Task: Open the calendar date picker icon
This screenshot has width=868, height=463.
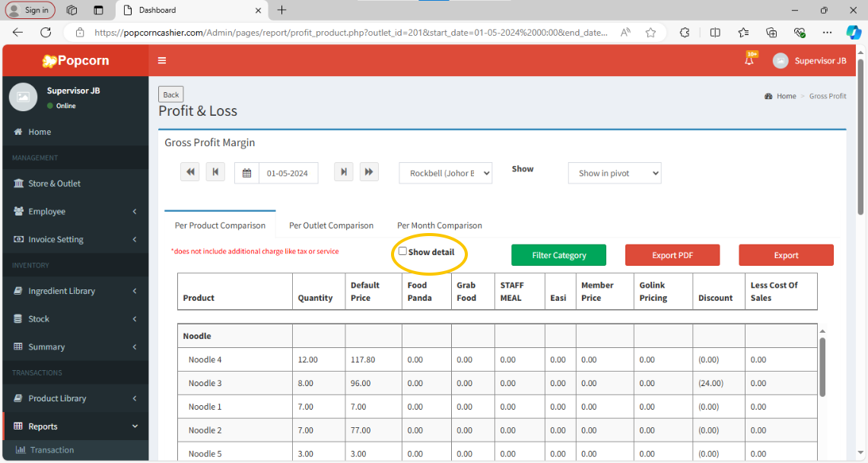Action: (x=247, y=174)
